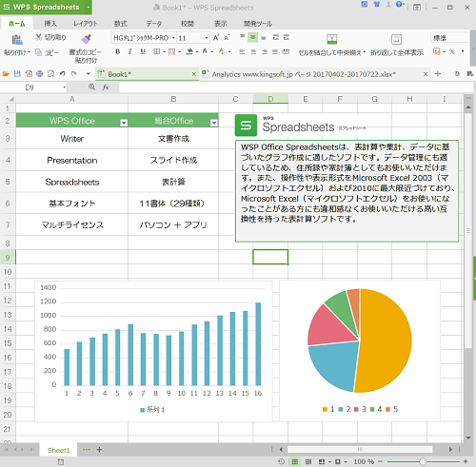Toggle italic formatting
The image size is (476, 467).
pyautogui.click(x=129, y=51)
